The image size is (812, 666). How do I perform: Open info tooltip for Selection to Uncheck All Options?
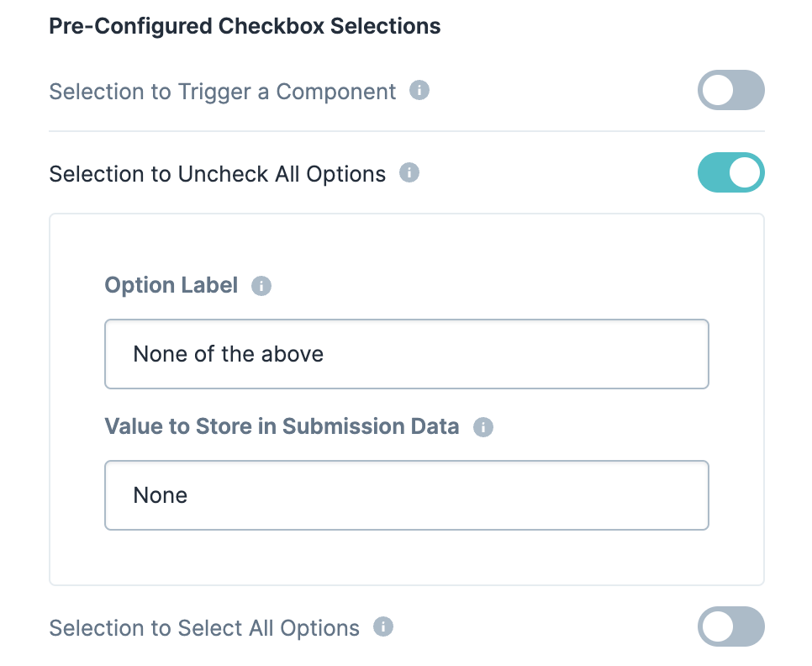pyautogui.click(x=409, y=172)
